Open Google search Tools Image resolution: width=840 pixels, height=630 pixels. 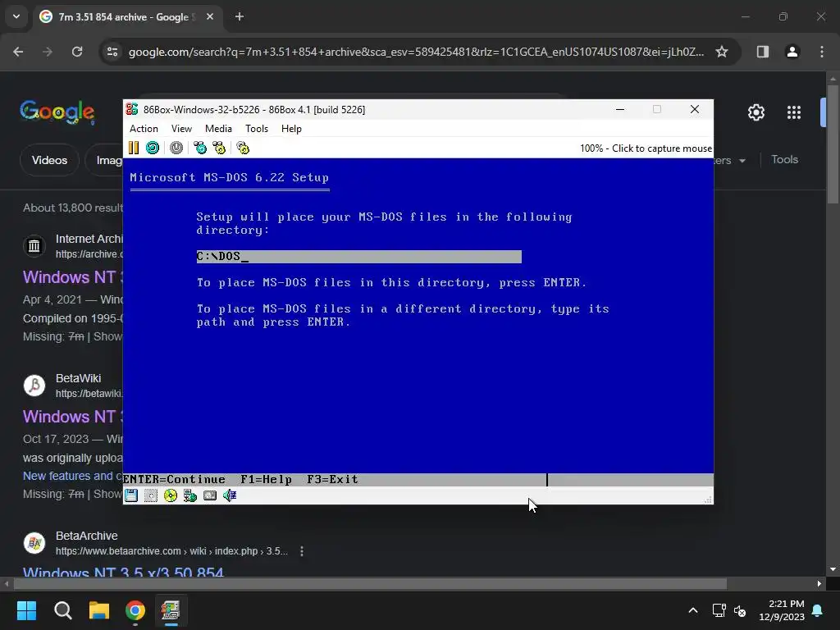coord(785,160)
